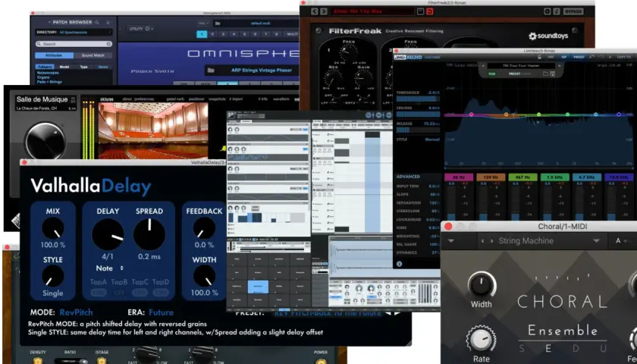Clear the Patch Browser search field icon

[109, 44]
